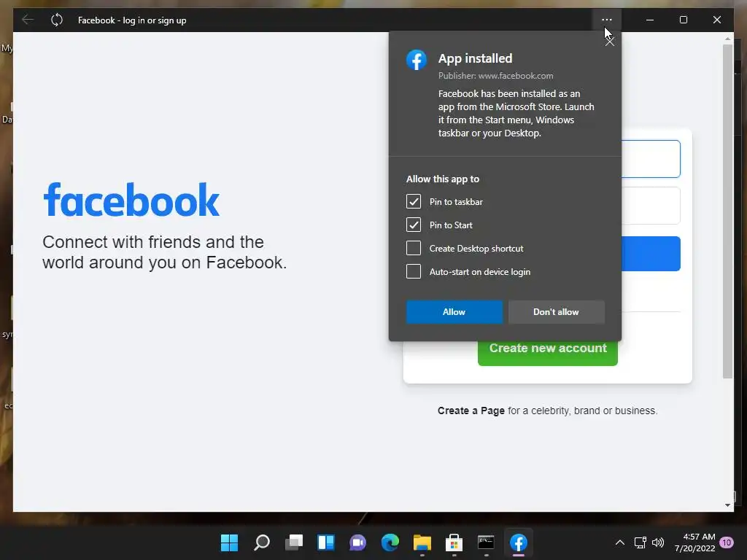Open Teams Chat from taskbar
The width and height of the screenshot is (747, 560).
357,542
